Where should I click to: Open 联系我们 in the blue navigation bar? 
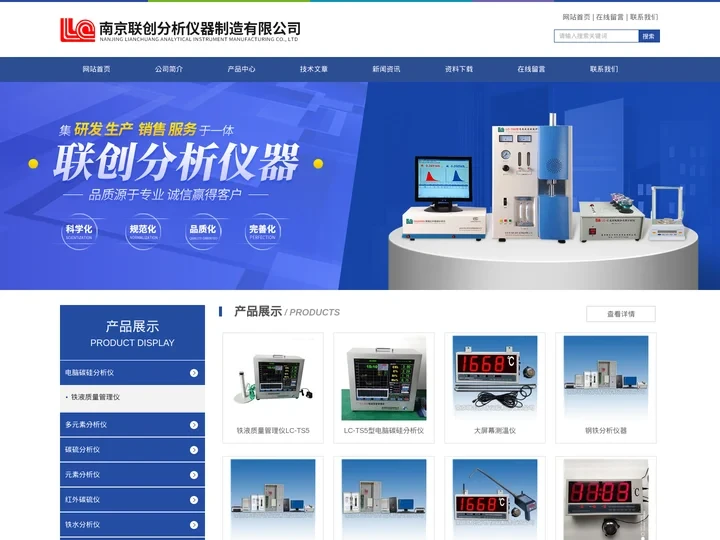pyautogui.click(x=604, y=69)
